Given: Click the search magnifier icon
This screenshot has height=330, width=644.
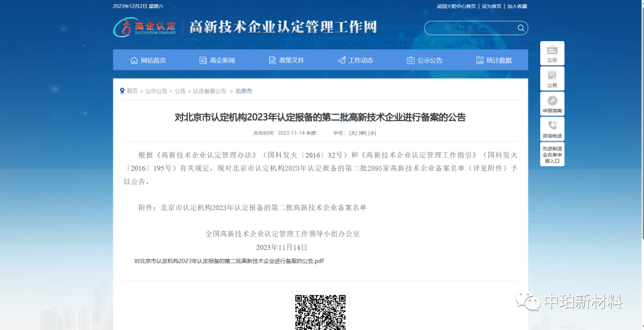Looking at the screenshot, I should [521, 28].
